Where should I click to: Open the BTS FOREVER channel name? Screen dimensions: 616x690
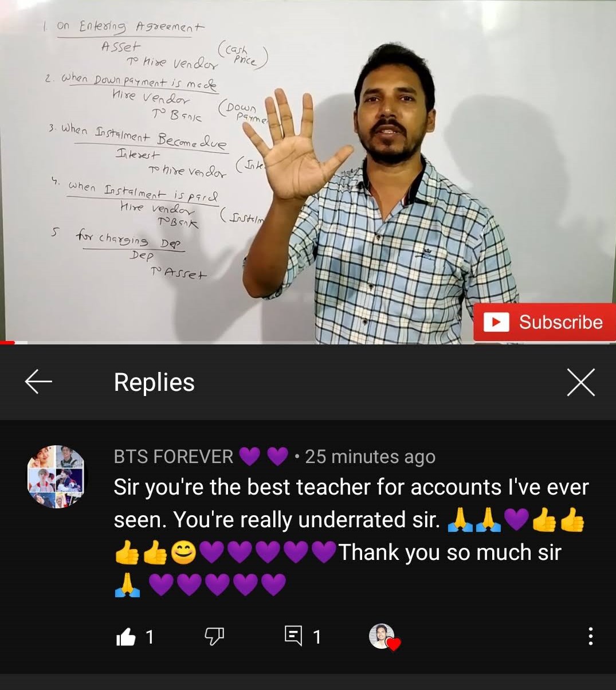click(173, 457)
